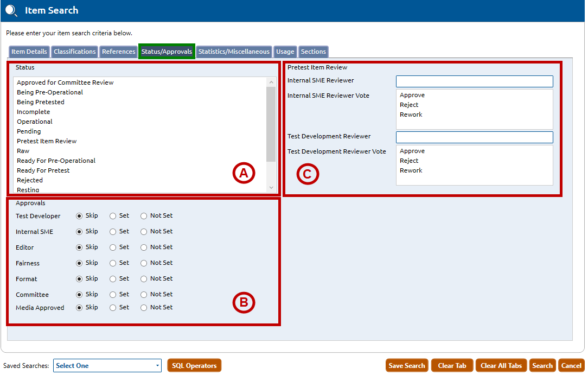The height and width of the screenshot is (375, 588).
Task: Select 'Operational' in the Status list
Action: pos(35,122)
